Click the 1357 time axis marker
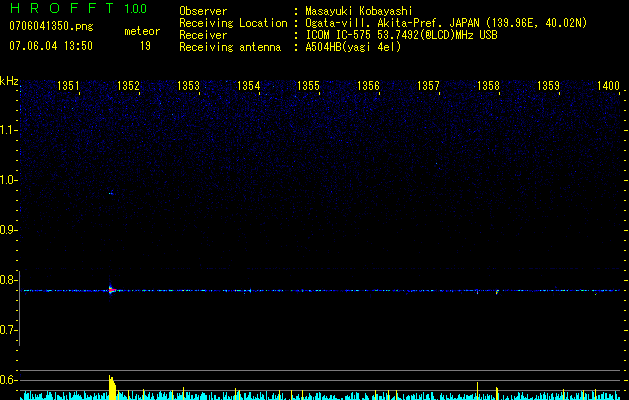The image size is (629, 400). tap(428, 86)
